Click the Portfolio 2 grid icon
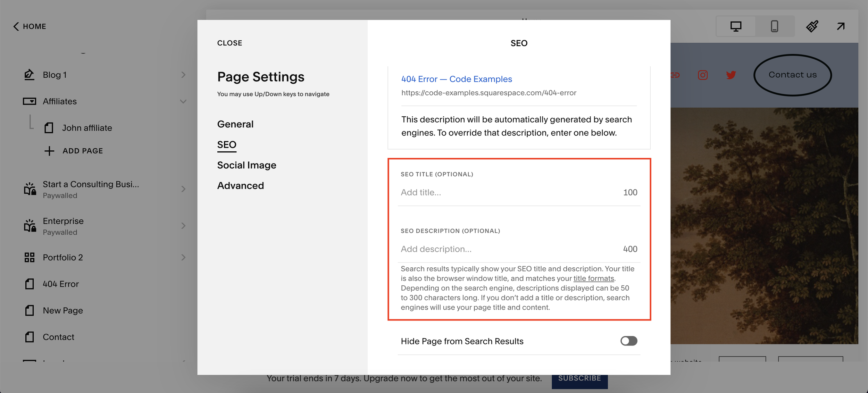 tap(30, 257)
